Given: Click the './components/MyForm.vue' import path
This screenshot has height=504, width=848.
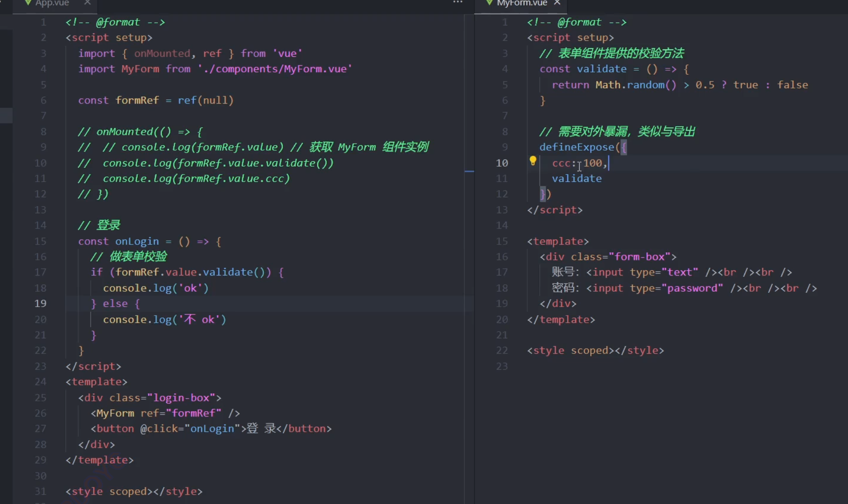Looking at the screenshot, I should pos(275,69).
